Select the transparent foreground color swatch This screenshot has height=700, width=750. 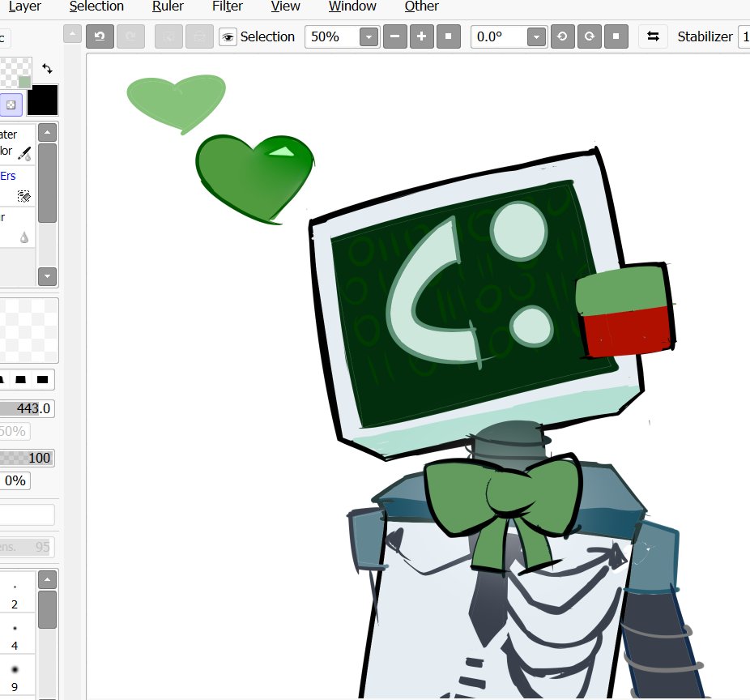15,73
